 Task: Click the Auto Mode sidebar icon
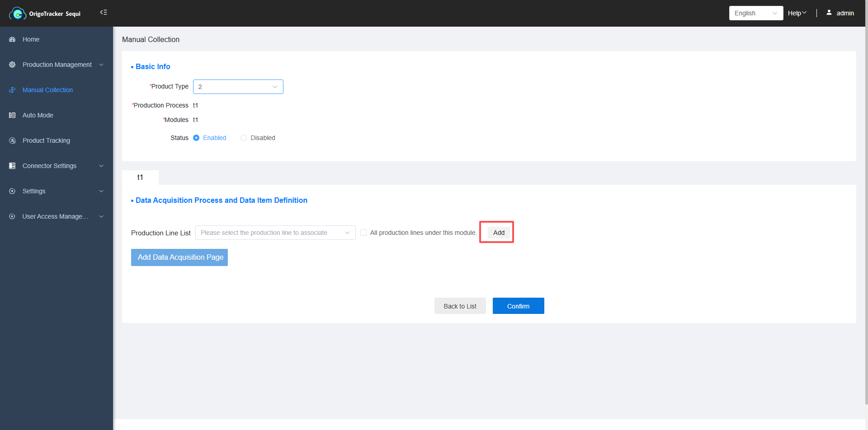[x=12, y=116]
